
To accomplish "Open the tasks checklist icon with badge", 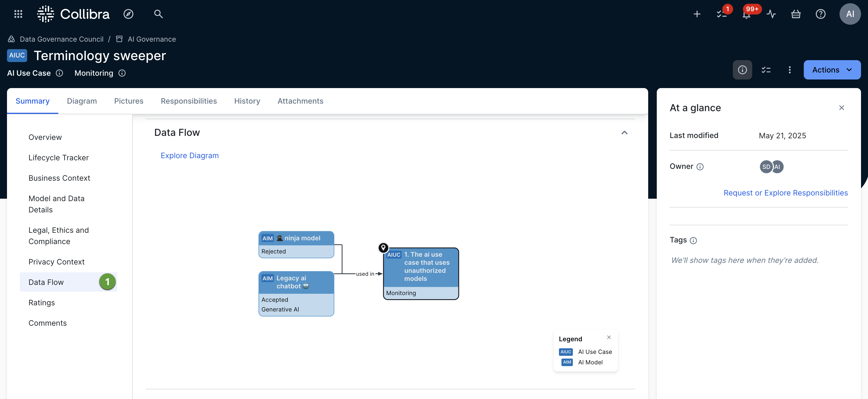I will (x=722, y=14).
